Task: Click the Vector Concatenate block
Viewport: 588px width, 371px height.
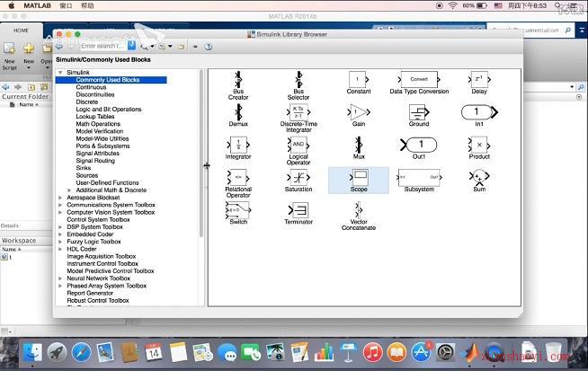Action: [x=359, y=216]
